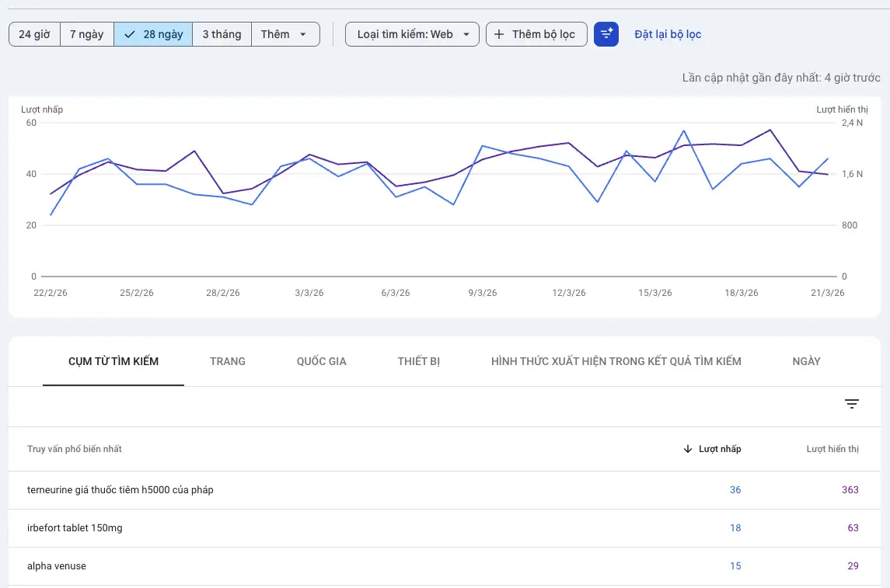Screen dimensions: 890x588
Task: Click the Thêm bộ lọc button
Action: (536, 34)
